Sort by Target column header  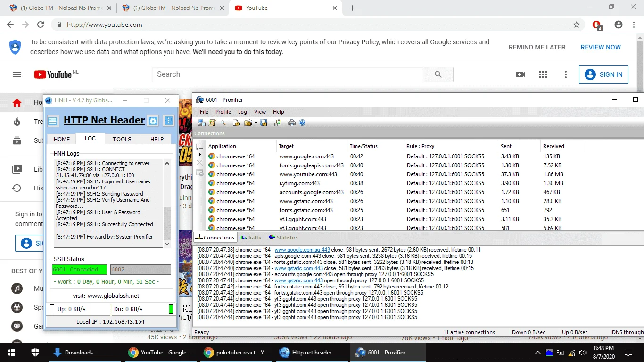(x=312, y=146)
